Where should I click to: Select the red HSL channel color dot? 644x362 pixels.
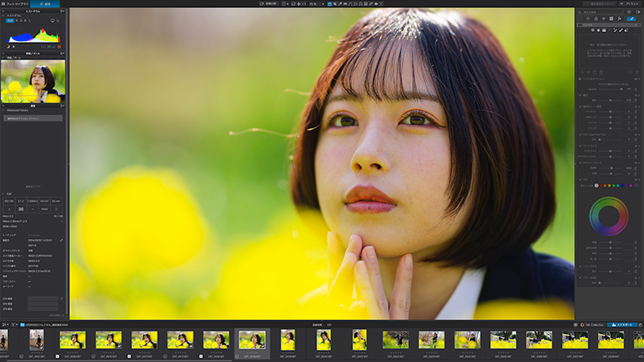click(601, 186)
